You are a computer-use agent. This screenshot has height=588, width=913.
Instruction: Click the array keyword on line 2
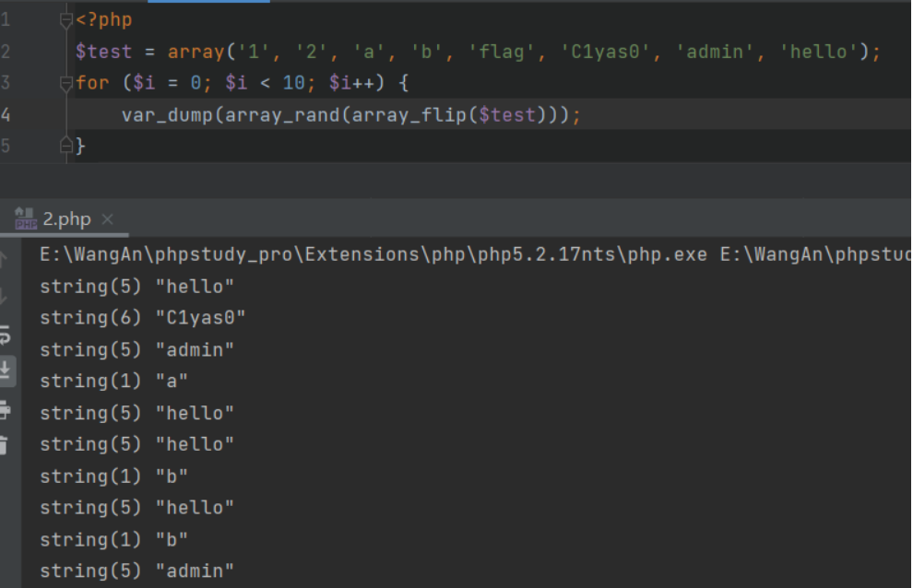pos(196,52)
